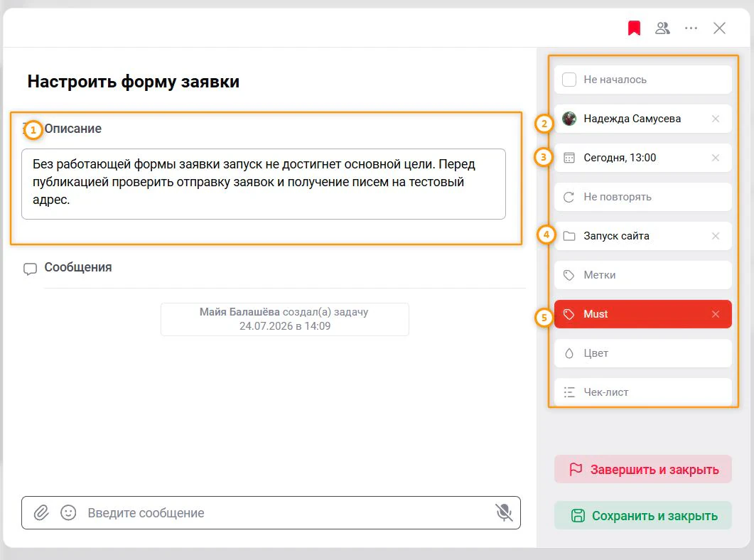This screenshot has width=754, height=560.
Task: Click the red "Must" label
Action: pyautogui.click(x=643, y=314)
